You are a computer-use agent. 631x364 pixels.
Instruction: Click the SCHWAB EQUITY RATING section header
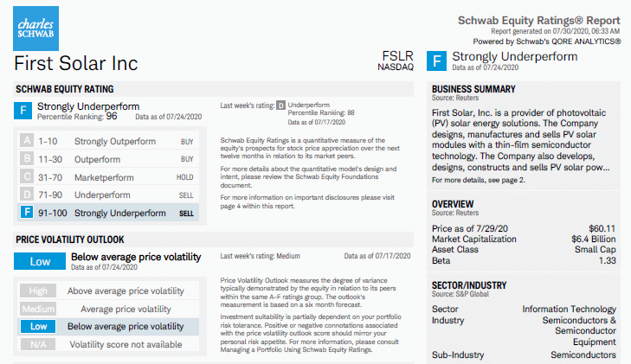coord(65,89)
